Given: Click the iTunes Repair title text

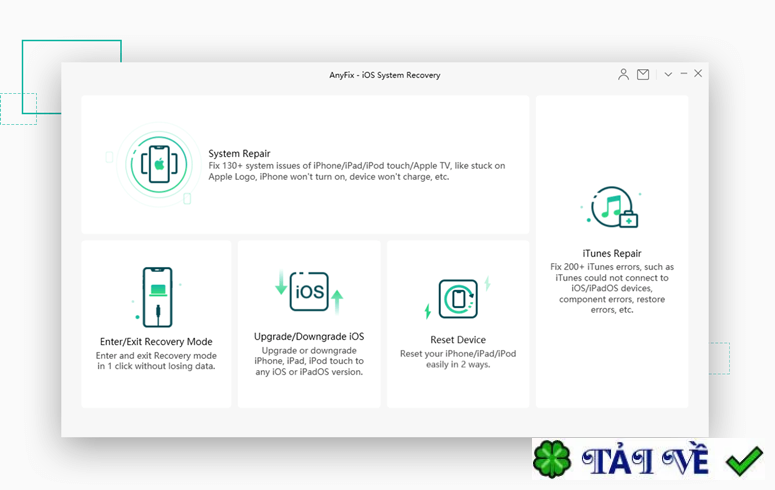Looking at the screenshot, I should point(612,253).
